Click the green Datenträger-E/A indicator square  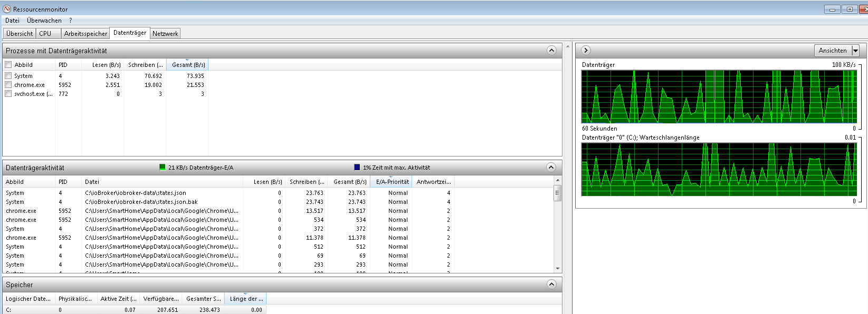click(x=163, y=167)
